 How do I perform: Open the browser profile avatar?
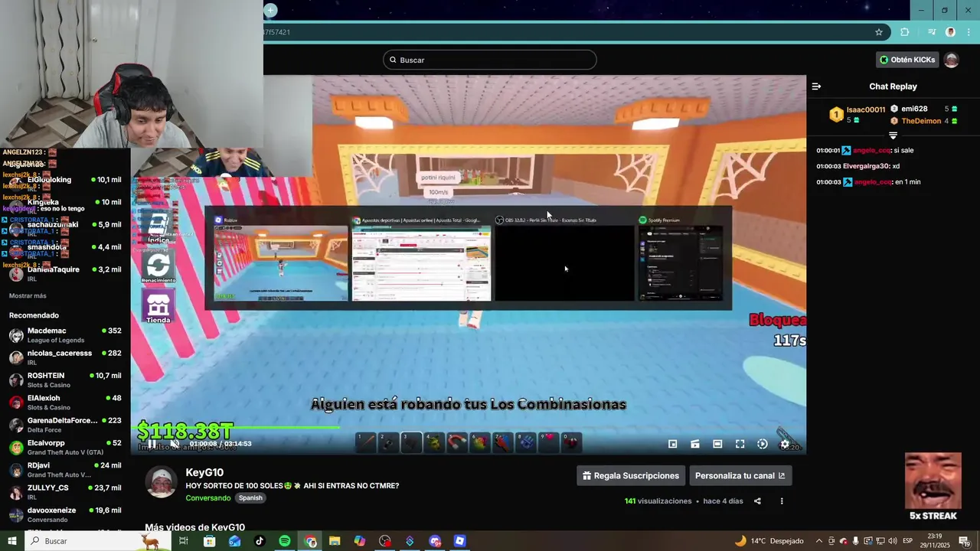[950, 32]
